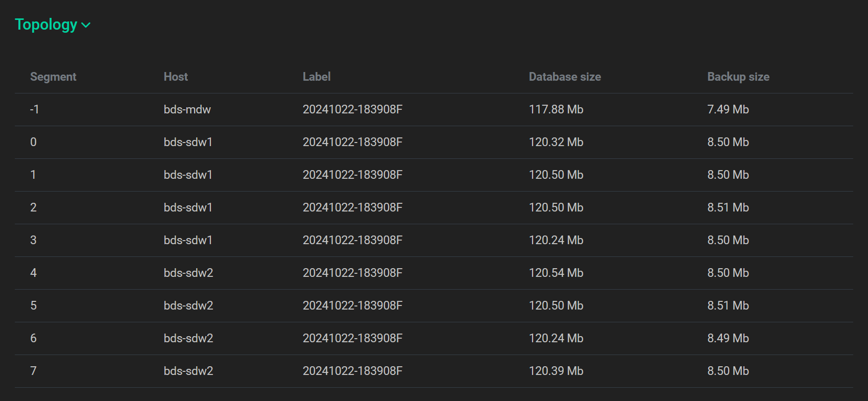
Task: Select segment 5 cell
Action: pos(33,305)
